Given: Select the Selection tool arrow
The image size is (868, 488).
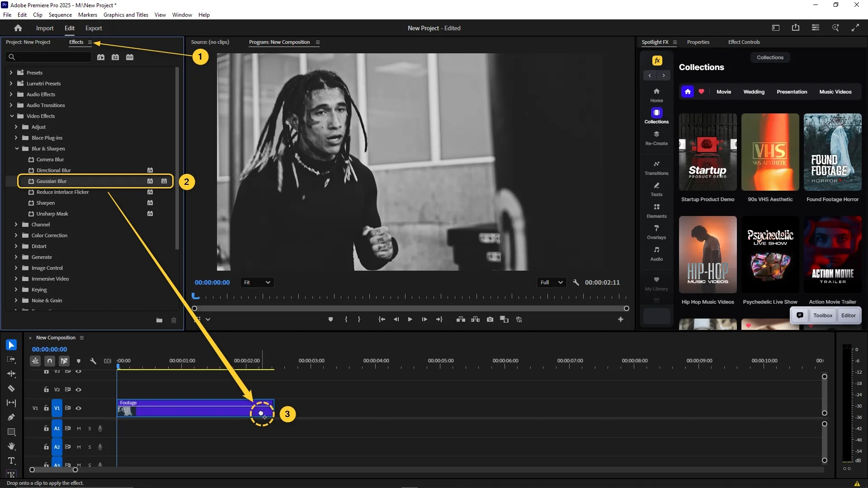Looking at the screenshot, I should click(11, 345).
